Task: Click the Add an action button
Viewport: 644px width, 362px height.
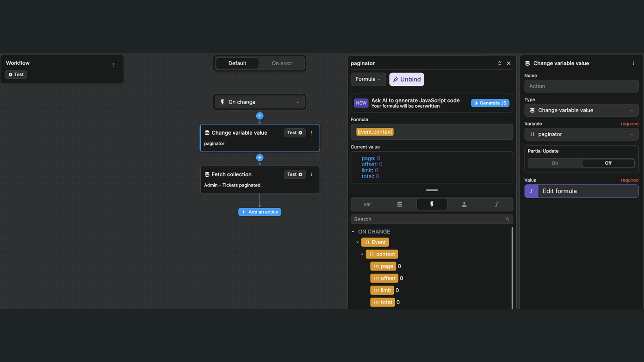Action: [x=260, y=212]
